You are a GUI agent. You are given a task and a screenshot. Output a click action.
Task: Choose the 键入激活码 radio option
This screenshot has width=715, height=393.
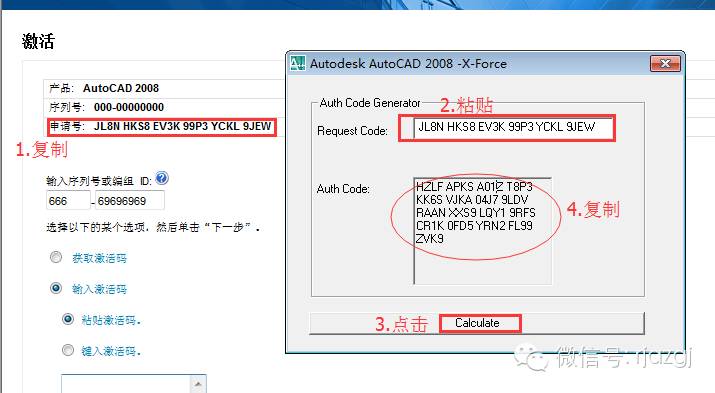coord(67,350)
